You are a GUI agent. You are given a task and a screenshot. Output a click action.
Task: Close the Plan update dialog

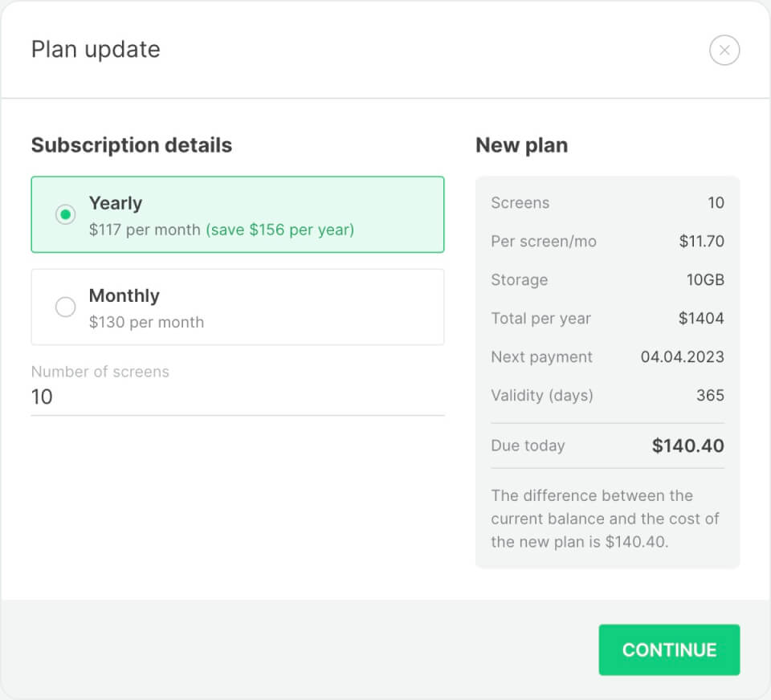(x=724, y=51)
